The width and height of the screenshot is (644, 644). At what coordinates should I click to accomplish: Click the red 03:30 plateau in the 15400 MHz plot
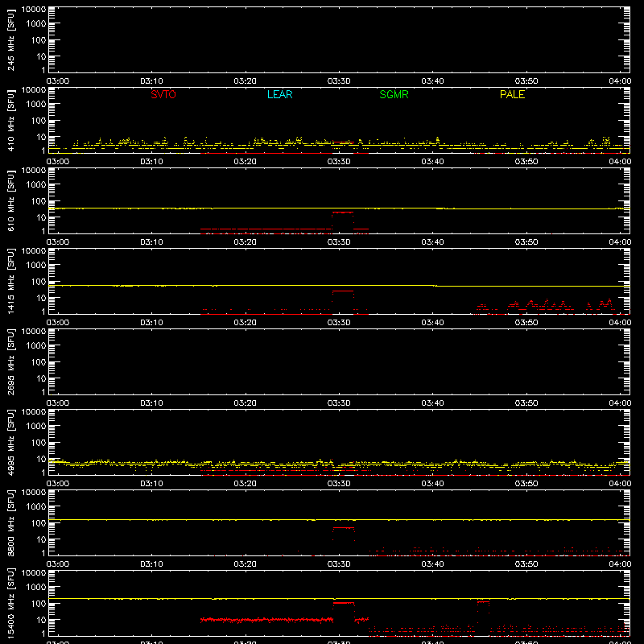(344, 603)
